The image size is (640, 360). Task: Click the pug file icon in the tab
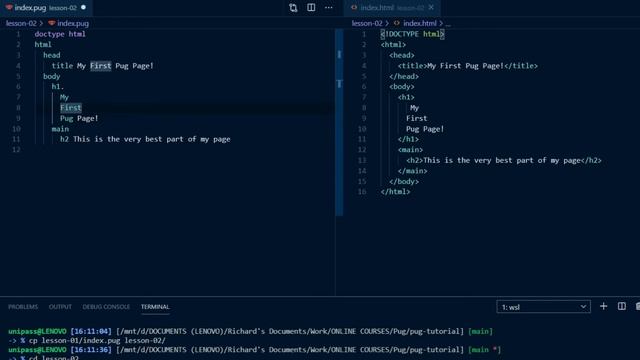(9, 7)
